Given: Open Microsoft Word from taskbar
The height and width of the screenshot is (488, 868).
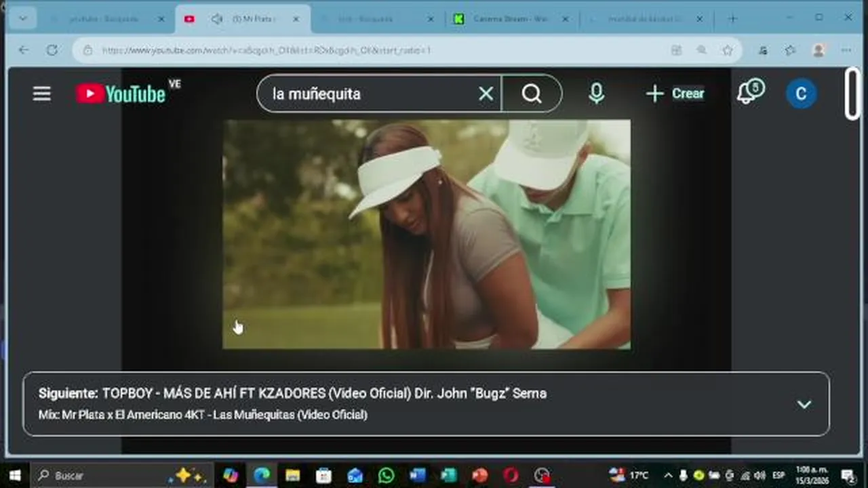Looking at the screenshot, I should 417,476.
